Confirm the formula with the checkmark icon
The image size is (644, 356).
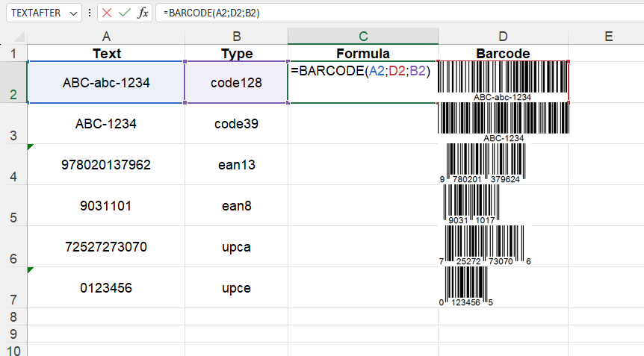[x=125, y=13]
